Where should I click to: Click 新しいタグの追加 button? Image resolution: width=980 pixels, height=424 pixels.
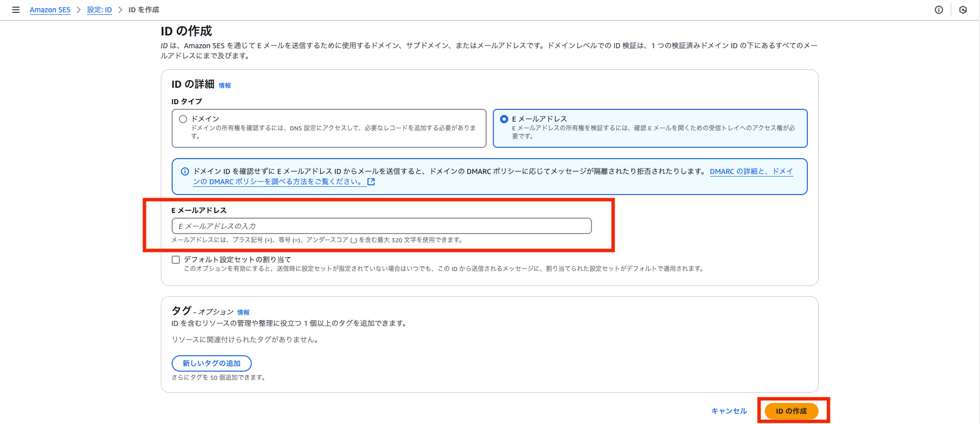211,363
